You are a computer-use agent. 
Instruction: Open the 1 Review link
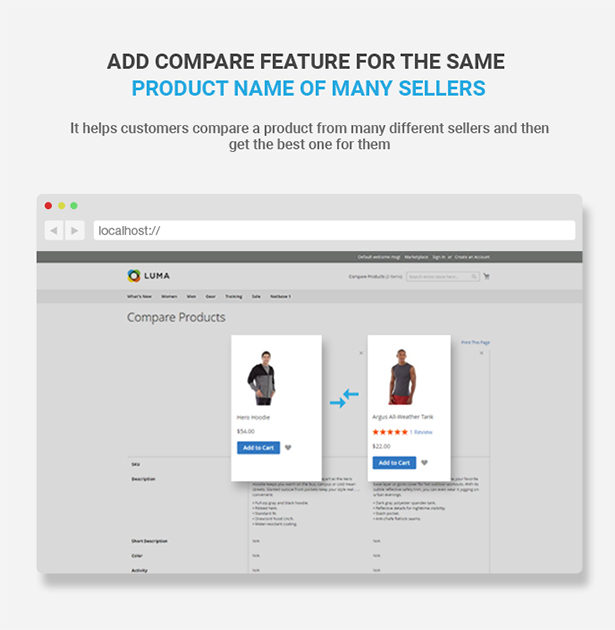(x=421, y=432)
